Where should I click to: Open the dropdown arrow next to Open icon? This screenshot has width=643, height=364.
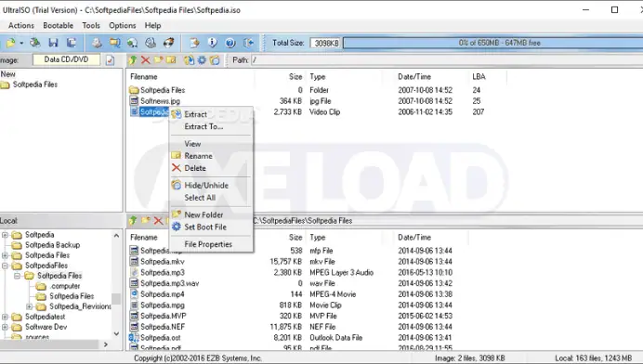[x=21, y=43]
